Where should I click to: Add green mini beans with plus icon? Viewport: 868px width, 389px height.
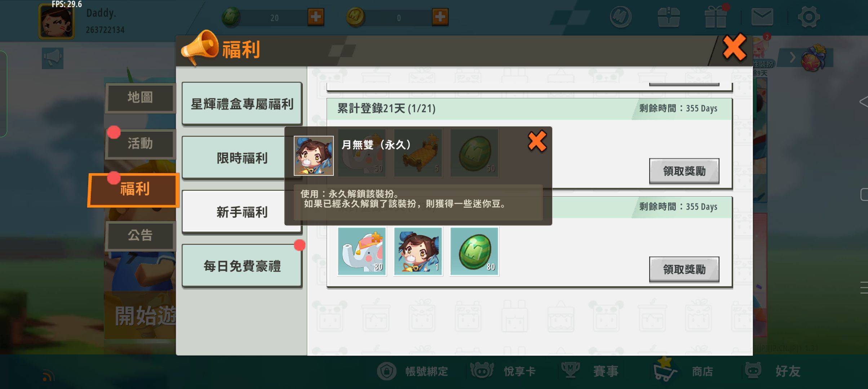pyautogui.click(x=316, y=17)
